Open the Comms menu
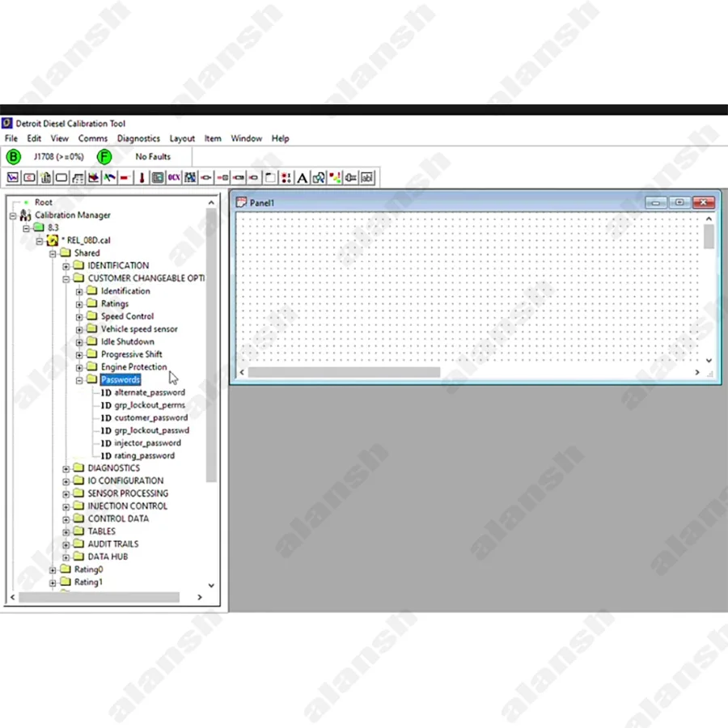 pyautogui.click(x=93, y=138)
